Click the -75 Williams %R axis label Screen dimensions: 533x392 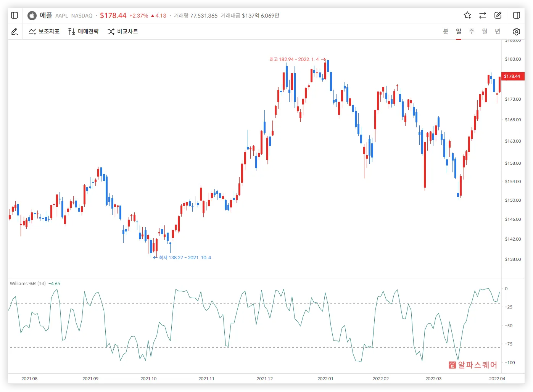[509, 344]
